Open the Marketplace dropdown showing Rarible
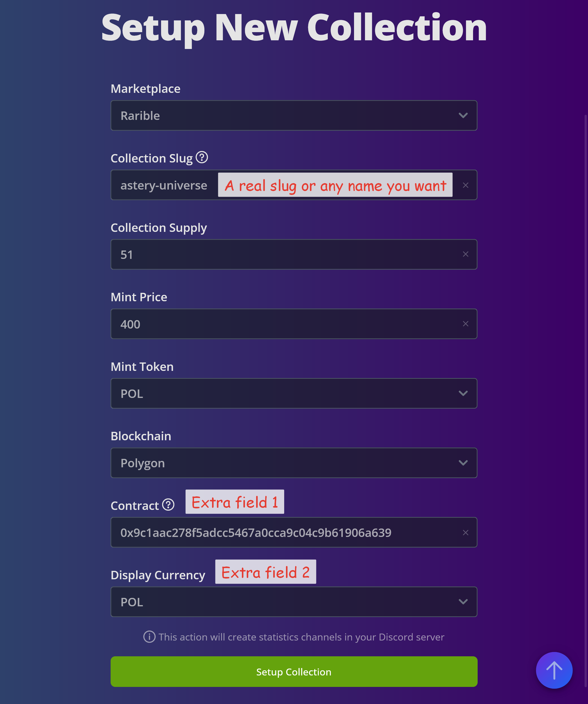The height and width of the screenshot is (704, 588). 294,115
